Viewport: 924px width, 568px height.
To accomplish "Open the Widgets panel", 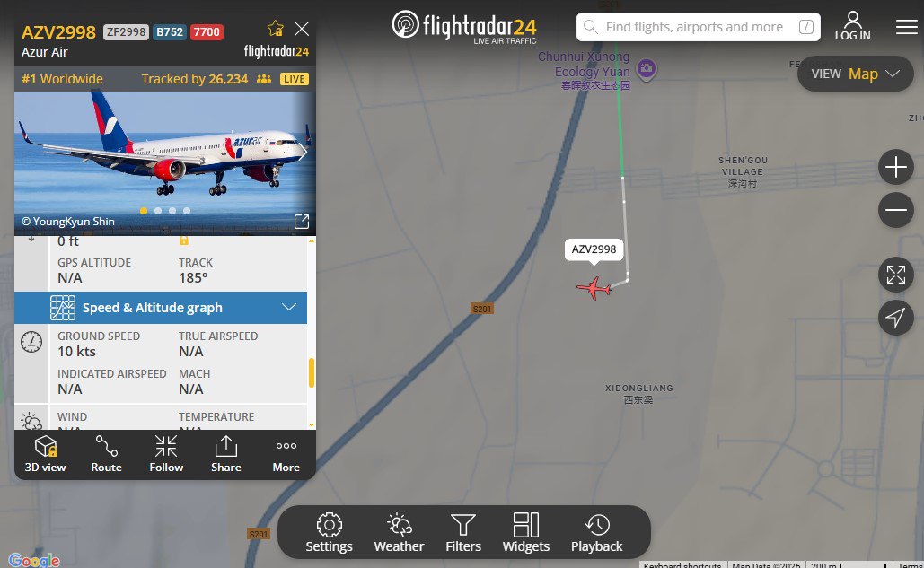I will [x=525, y=533].
